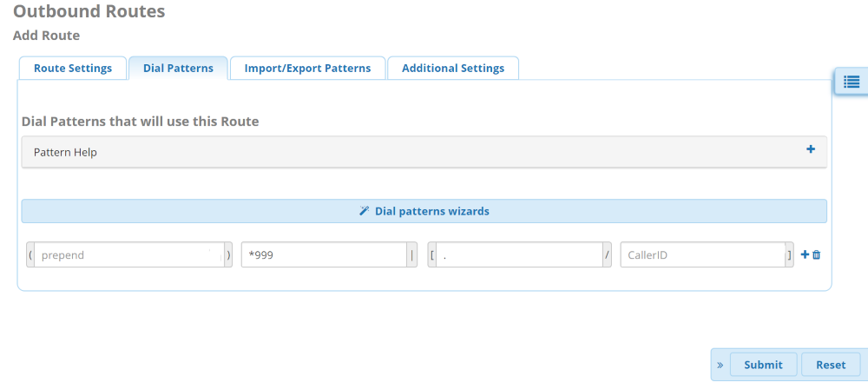Viewport: 868px width, 389px height.
Task: Open the floating list menu icon
Action: click(x=851, y=82)
